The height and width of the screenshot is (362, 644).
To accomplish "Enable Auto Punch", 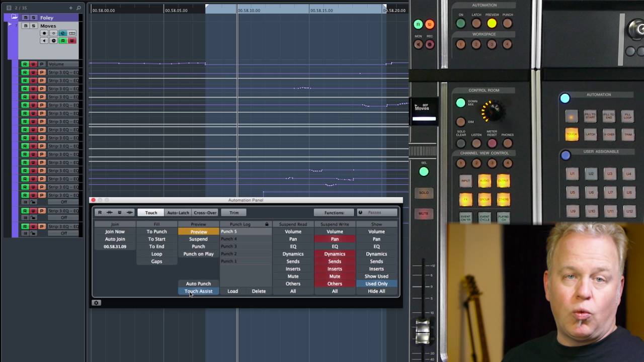I will tap(198, 284).
